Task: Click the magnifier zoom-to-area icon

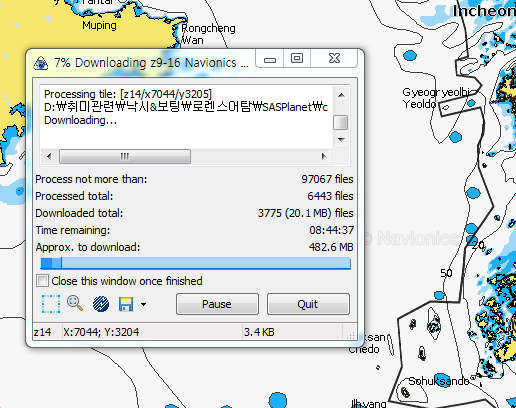Action: click(75, 303)
